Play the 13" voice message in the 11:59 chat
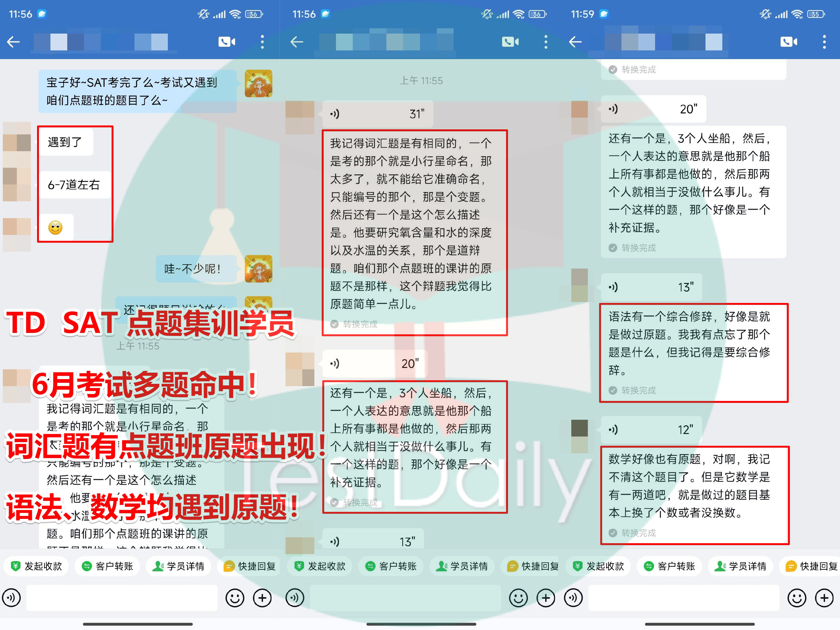 pyautogui.click(x=651, y=287)
